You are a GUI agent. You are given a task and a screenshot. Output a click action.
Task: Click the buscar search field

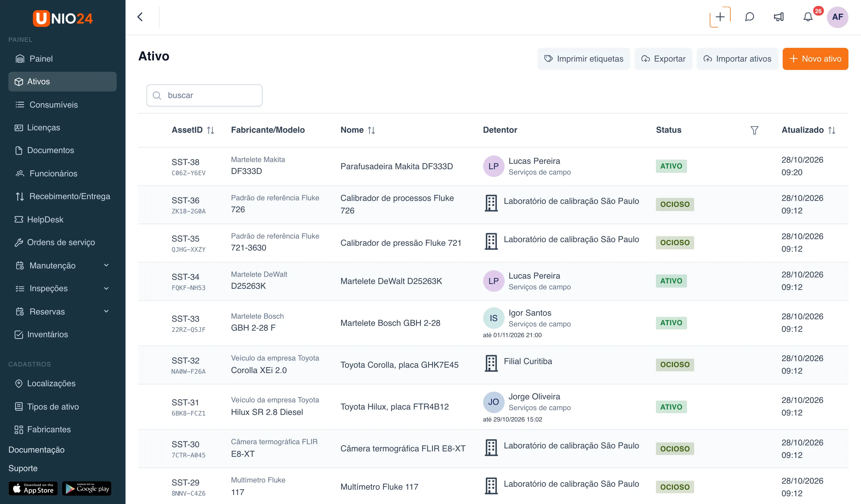204,95
